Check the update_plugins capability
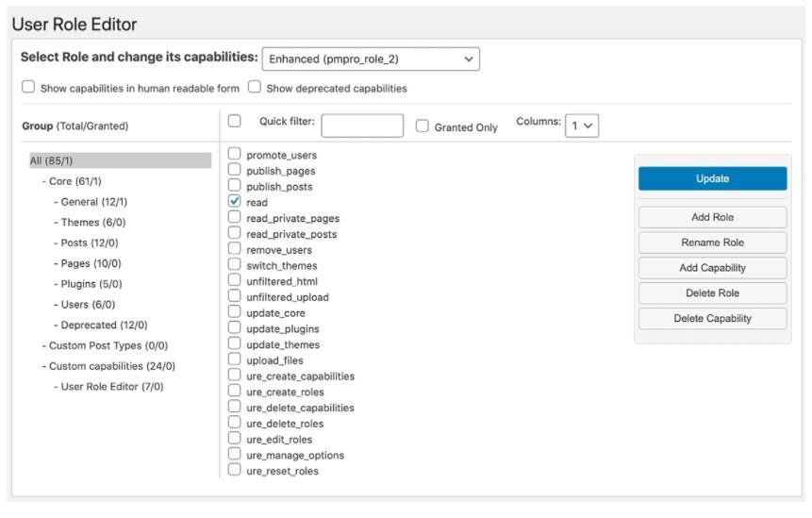This screenshot has width=812, height=518. coord(235,327)
